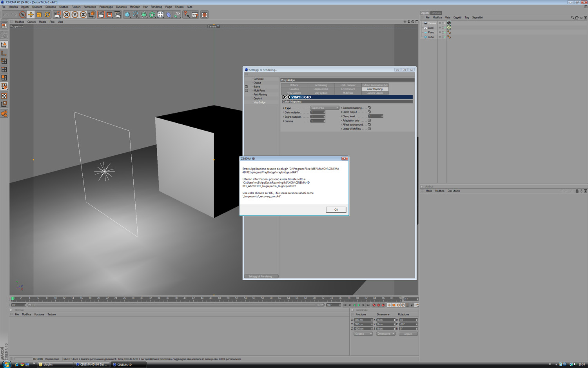Enable the Multi-Pass checkbox
This screenshot has height=368, width=588.
[x=247, y=91]
